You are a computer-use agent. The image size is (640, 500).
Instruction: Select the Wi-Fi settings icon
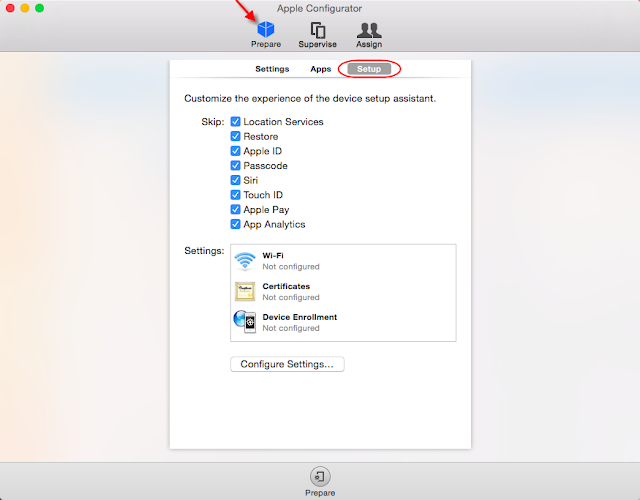[245, 261]
